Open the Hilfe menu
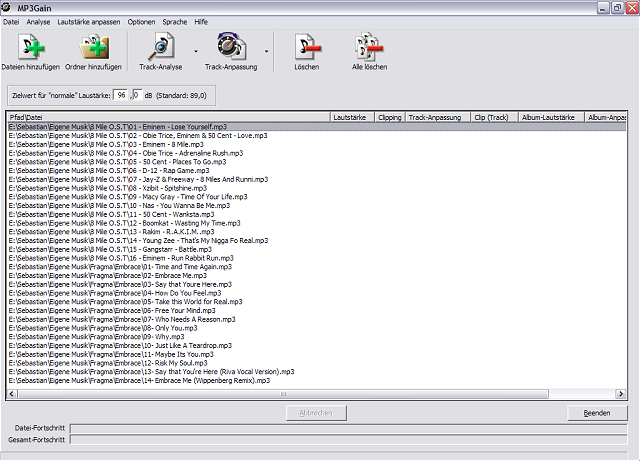The width and height of the screenshot is (640, 461). click(201, 22)
